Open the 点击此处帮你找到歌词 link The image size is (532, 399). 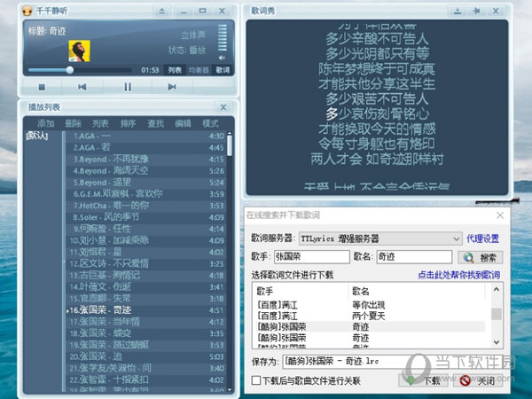point(458,275)
